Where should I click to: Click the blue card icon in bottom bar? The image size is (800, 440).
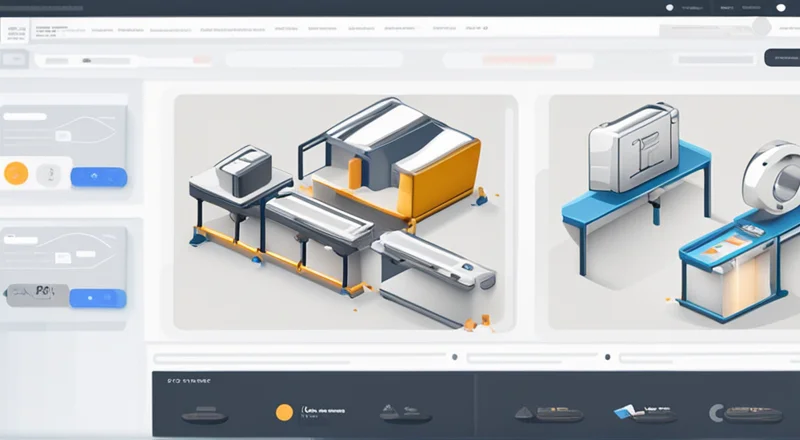point(629,411)
